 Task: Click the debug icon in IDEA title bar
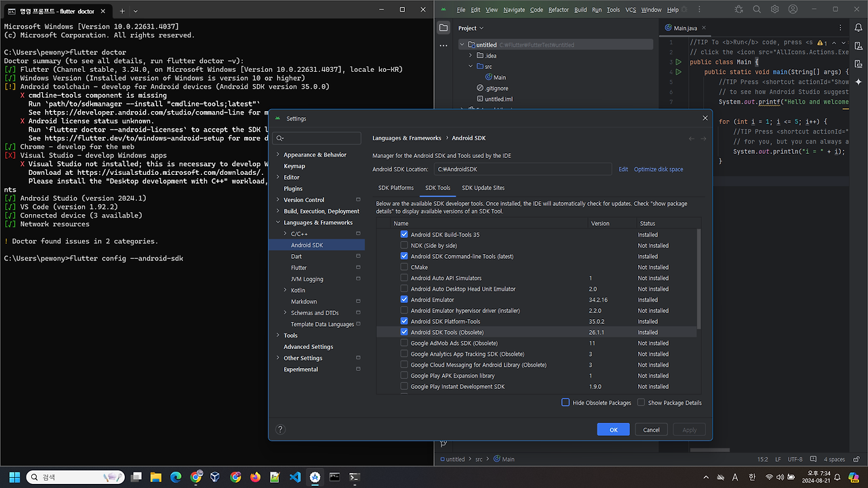(738, 9)
